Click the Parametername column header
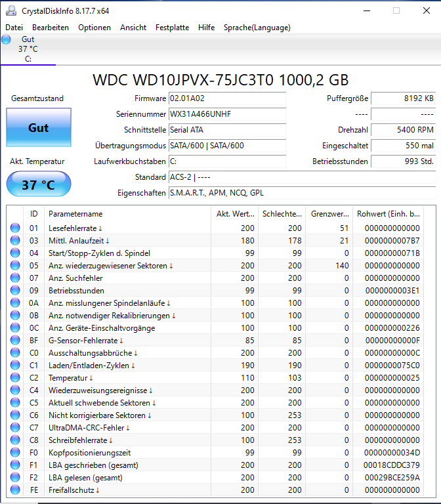Viewport: 441px width, 504px height. click(x=127, y=214)
